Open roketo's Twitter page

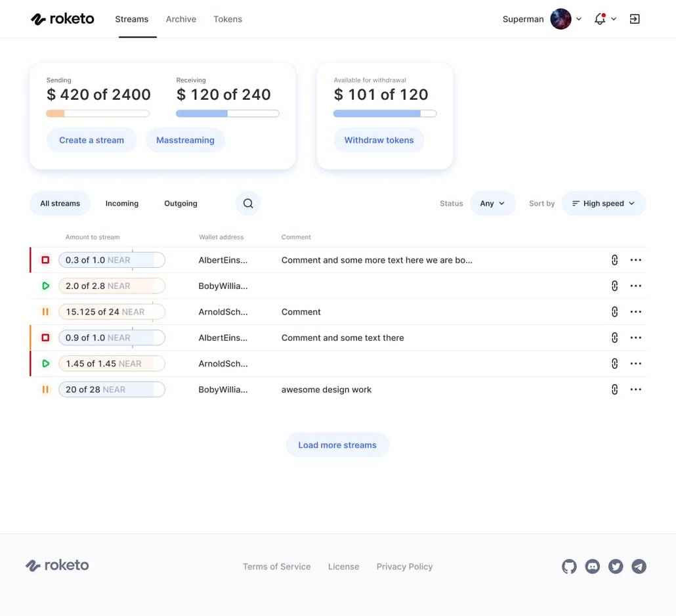(616, 566)
